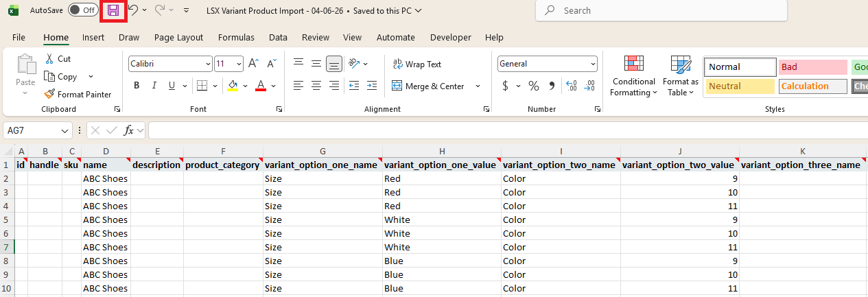Open the Merge & Center dropdown arrow
The image size is (868, 297).
coord(478,86)
